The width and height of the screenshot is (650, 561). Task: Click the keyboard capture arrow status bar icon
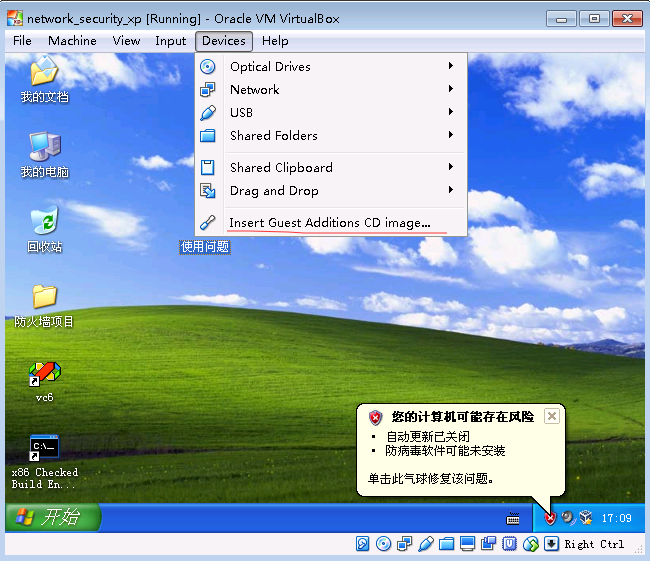551,544
